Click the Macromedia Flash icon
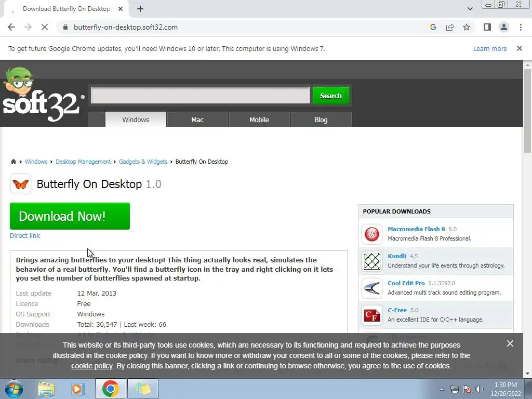The image size is (532, 399). click(x=372, y=234)
